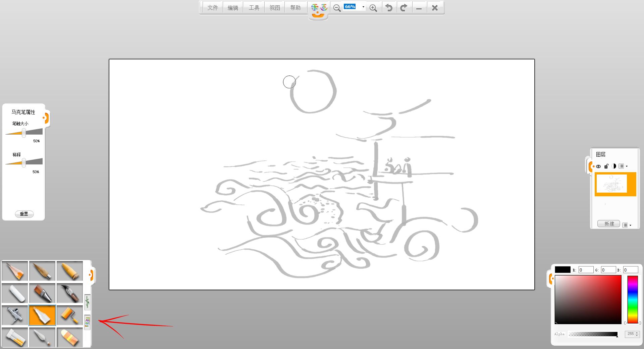Open layer options menu beside contrast icon
The image size is (644, 349).
tap(623, 166)
